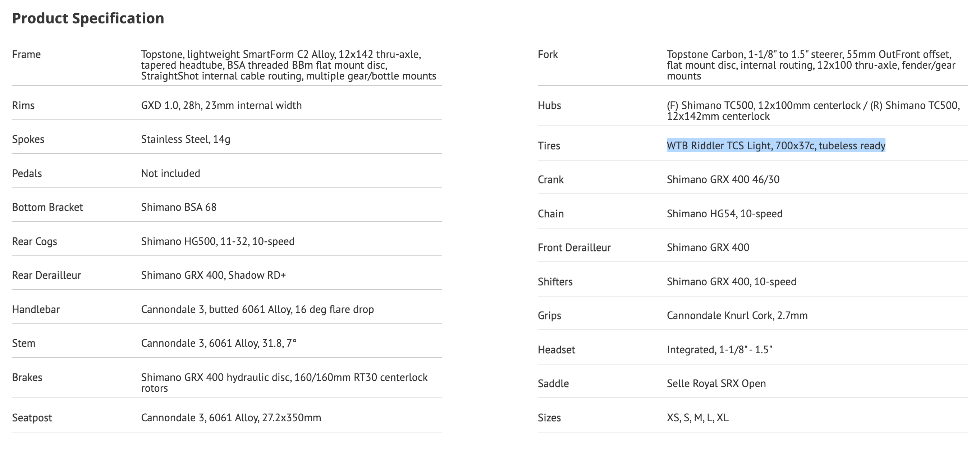The height and width of the screenshot is (454, 980).
Task: Click the Product Specification heading
Action: pyautogui.click(x=88, y=18)
